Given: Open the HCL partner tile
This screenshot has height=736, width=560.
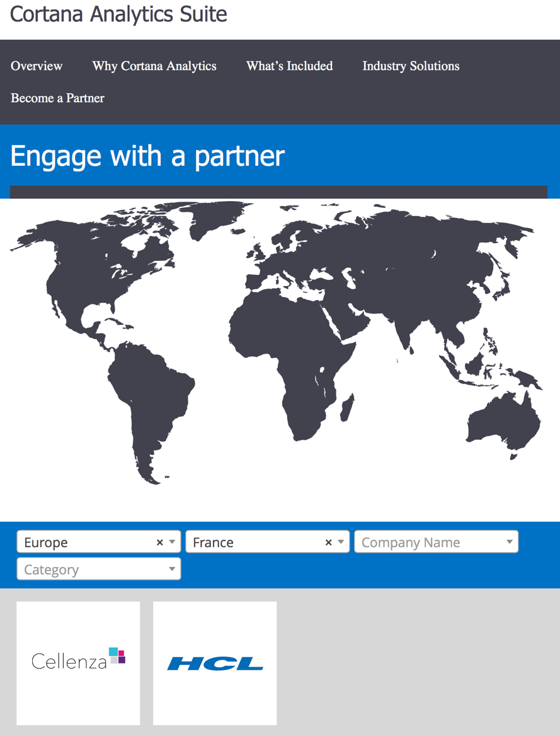Looking at the screenshot, I should point(214,662).
